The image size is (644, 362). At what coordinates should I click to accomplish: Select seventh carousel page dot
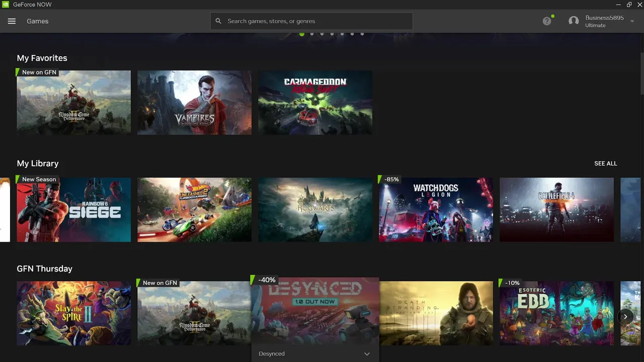tap(362, 34)
